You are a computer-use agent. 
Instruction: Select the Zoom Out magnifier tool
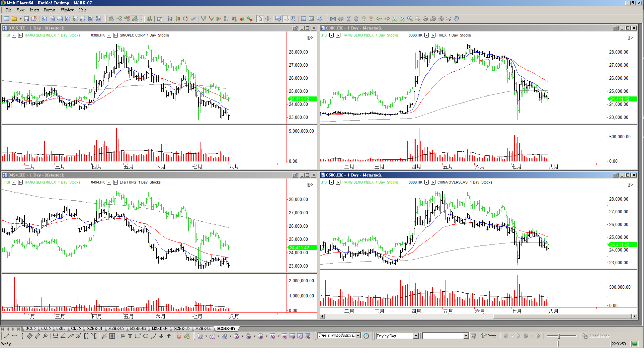coord(417,19)
